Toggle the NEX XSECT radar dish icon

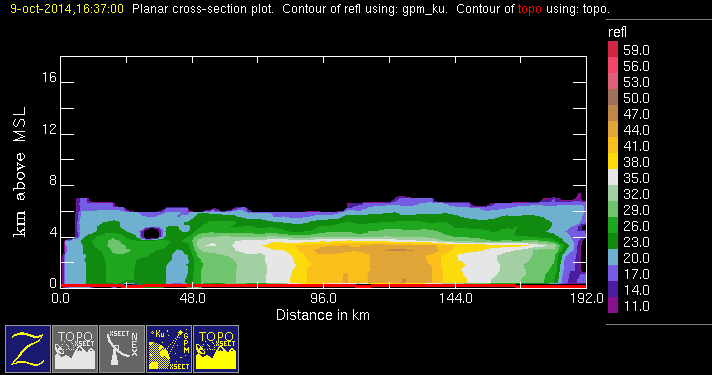pos(122,349)
